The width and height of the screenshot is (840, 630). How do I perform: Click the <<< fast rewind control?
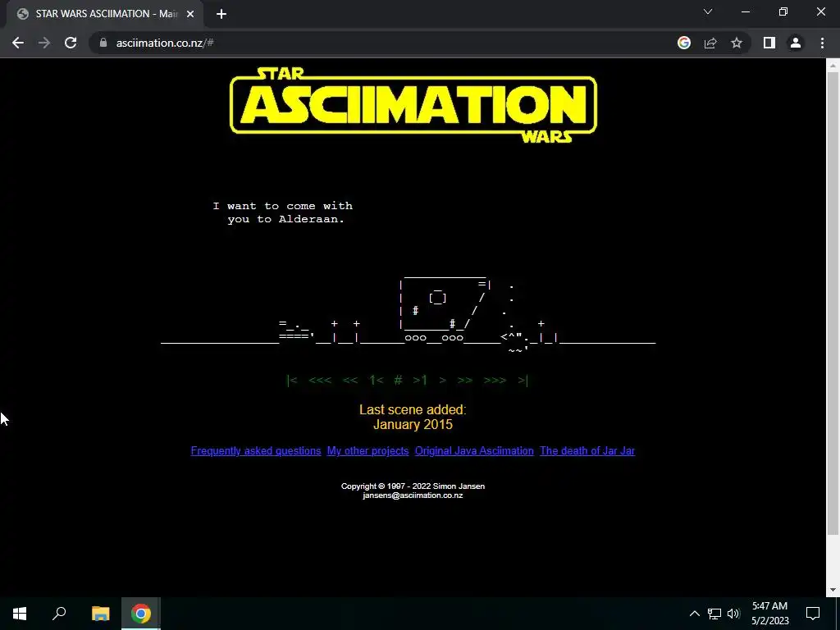(320, 381)
